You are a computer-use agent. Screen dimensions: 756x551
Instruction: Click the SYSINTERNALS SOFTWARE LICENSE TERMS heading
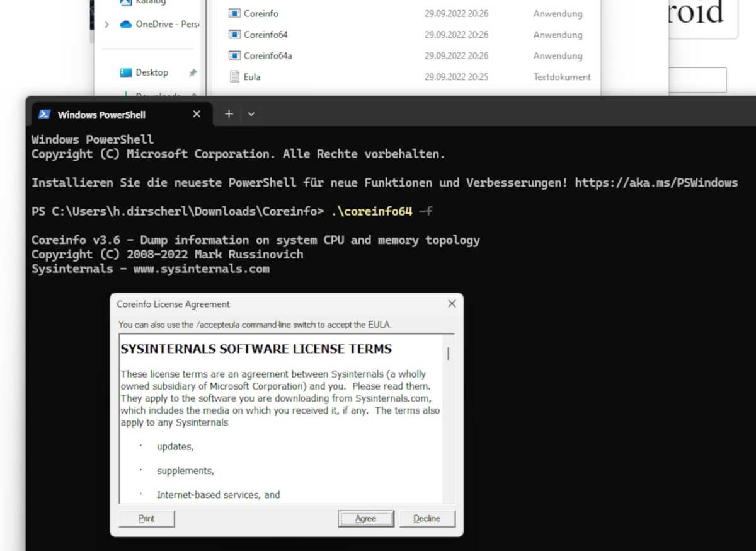[256, 349]
